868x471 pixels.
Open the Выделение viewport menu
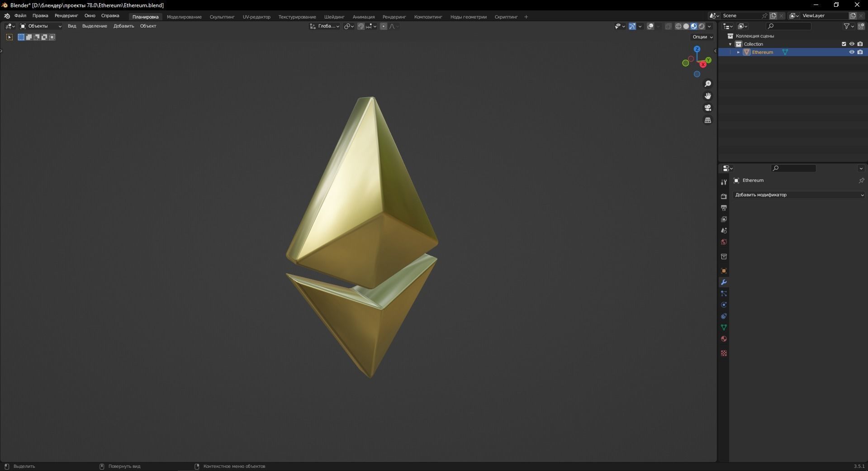[95, 26]
